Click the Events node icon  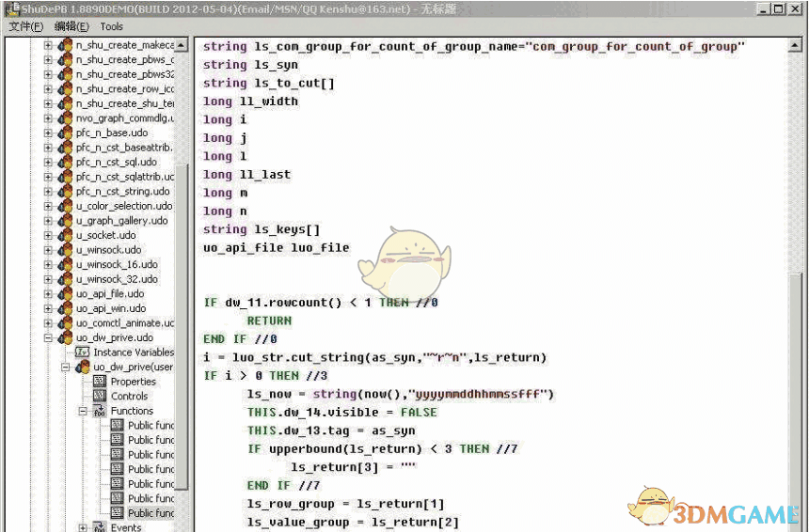coord(99,527)
